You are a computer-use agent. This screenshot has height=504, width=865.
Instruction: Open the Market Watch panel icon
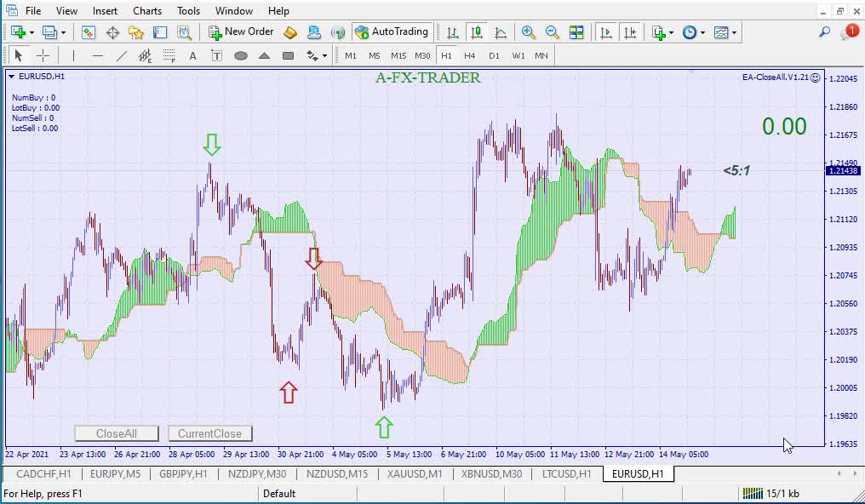[89, 32]
